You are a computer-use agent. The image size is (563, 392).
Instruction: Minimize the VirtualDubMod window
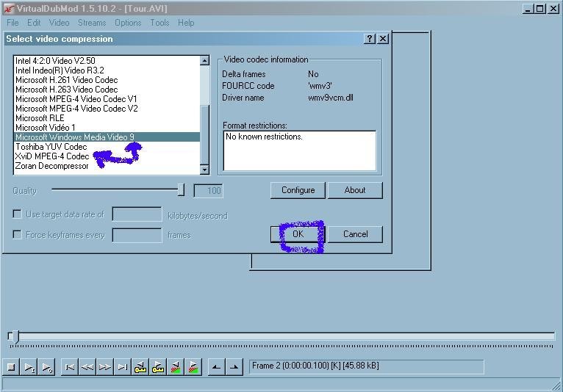pos(528,9)
